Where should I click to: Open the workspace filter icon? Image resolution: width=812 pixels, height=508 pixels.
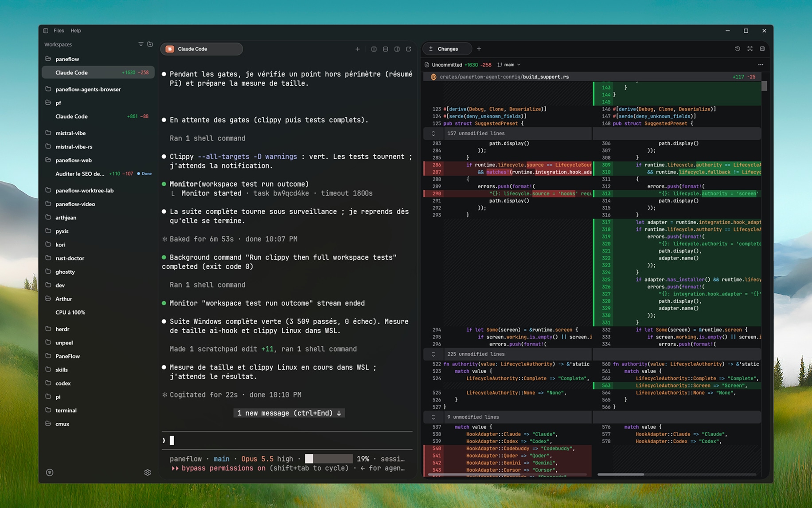tap(141, 44)
